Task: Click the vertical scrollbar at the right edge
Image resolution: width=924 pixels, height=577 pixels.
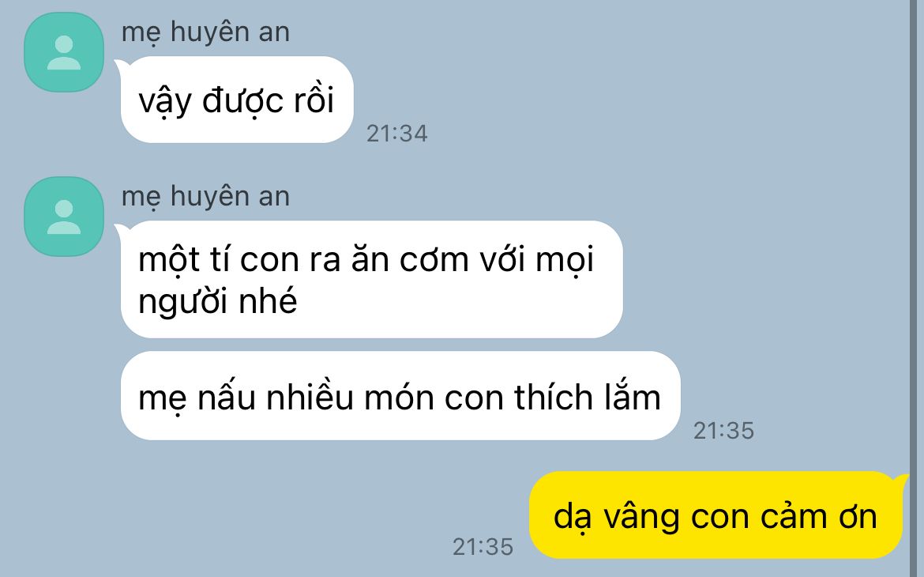Action: pyautogui.click(x=916, y=288)
